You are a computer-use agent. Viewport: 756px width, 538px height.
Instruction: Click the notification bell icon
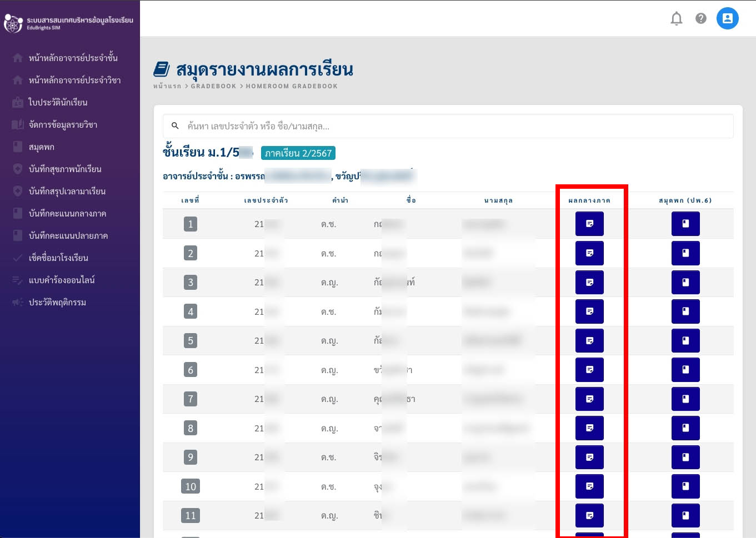pyautogui.click(x=676, y=19)
